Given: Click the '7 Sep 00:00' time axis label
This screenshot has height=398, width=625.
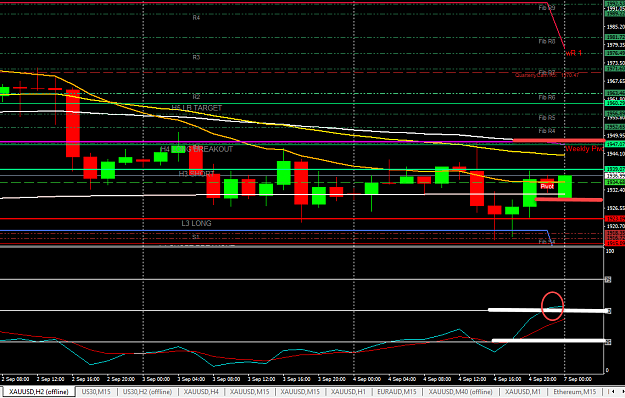Looking at the screenshot, I should click(578, 379).
